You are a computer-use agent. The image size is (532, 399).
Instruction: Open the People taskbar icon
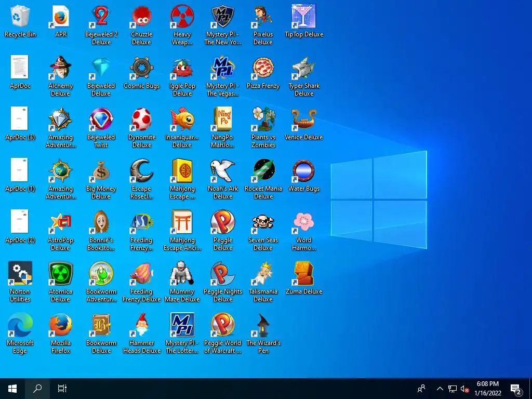pyautogui.click(x=421, y=389)
